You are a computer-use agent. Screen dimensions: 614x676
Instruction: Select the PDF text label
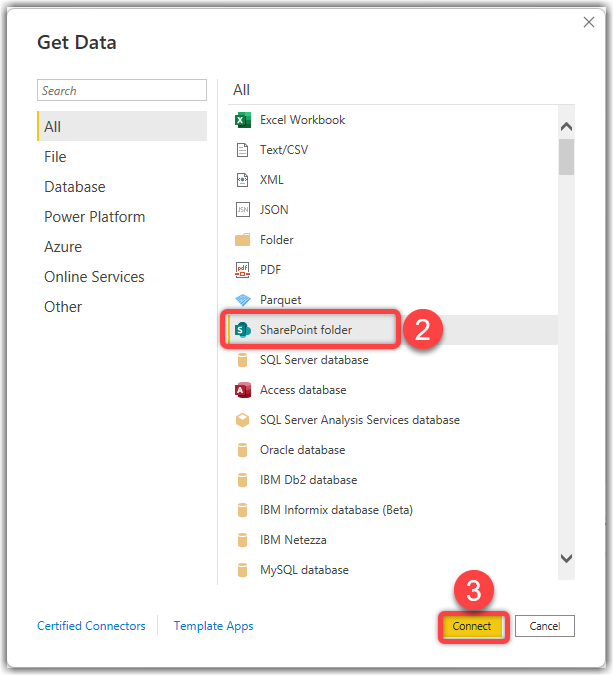pyautogui.click(x=270, y=270)
